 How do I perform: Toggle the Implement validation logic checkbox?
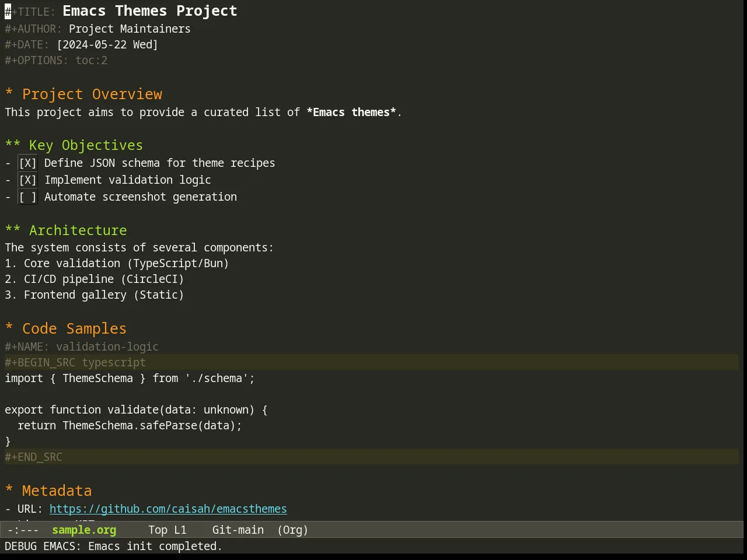27,180
